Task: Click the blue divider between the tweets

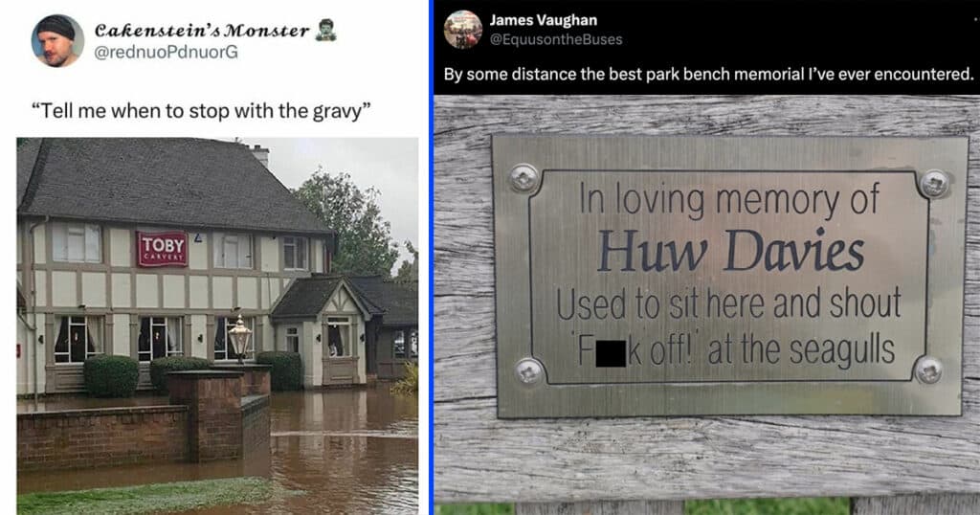Action: [x=432, y=257]
